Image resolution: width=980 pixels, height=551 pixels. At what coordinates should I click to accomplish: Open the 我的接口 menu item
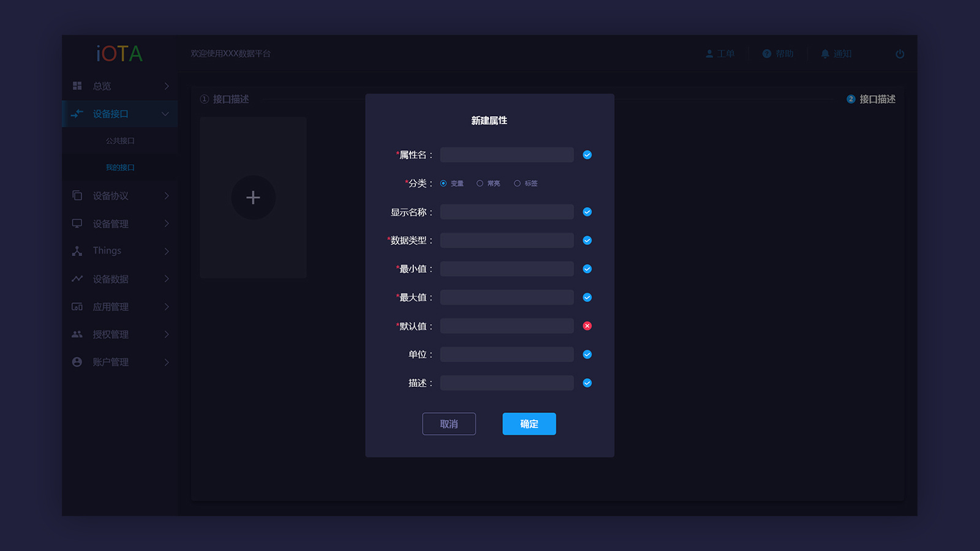pyautogui.click(x=121, y=167)
